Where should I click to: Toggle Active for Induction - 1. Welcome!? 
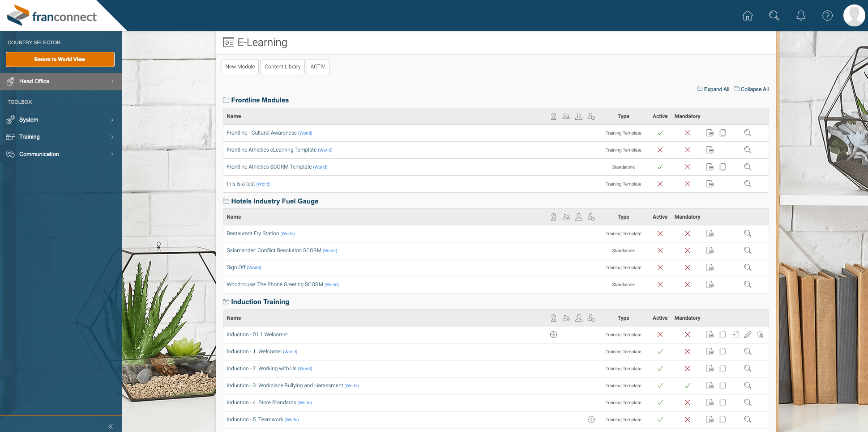(660, 352)
